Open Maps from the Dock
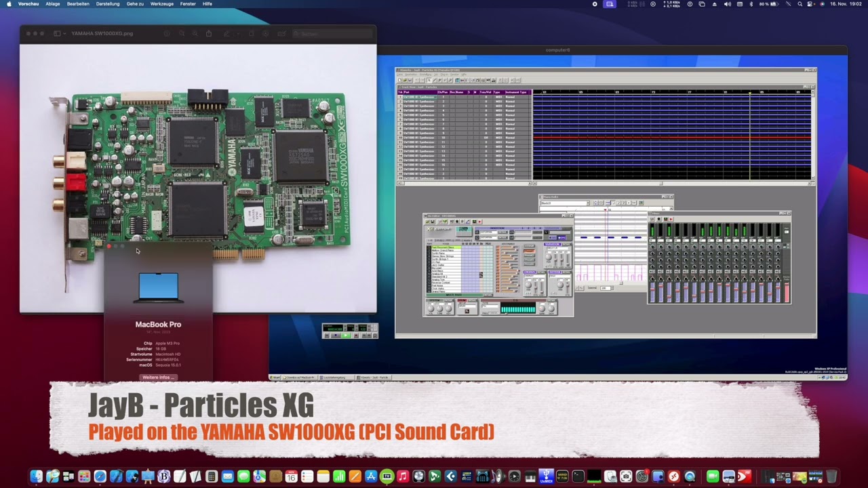The image size is (868, 488). (x=259, y=476)
